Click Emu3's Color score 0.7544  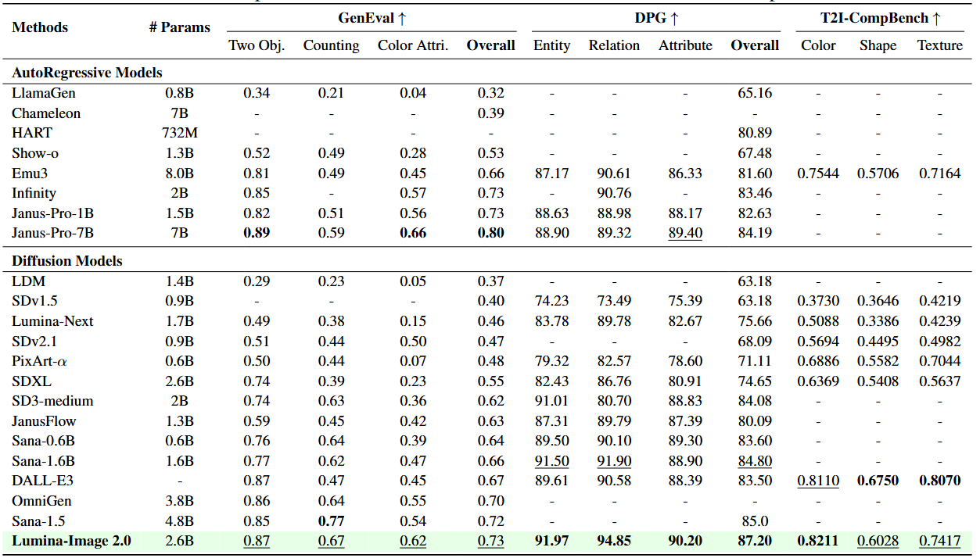point(818,173)
